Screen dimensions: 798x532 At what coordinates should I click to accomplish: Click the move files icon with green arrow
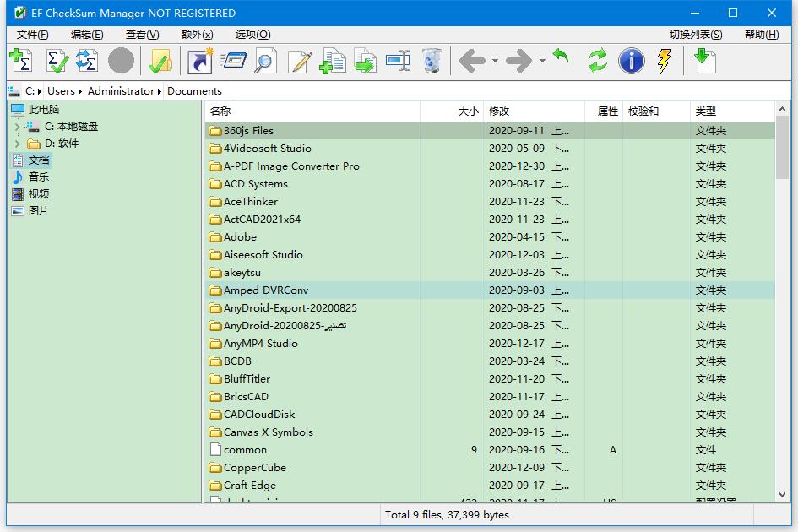(366, 61)
